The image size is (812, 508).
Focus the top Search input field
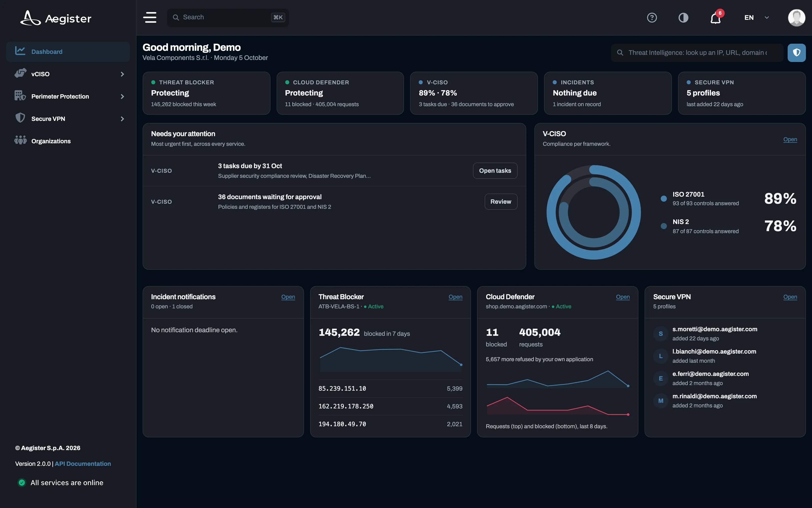tap(228, 18)
